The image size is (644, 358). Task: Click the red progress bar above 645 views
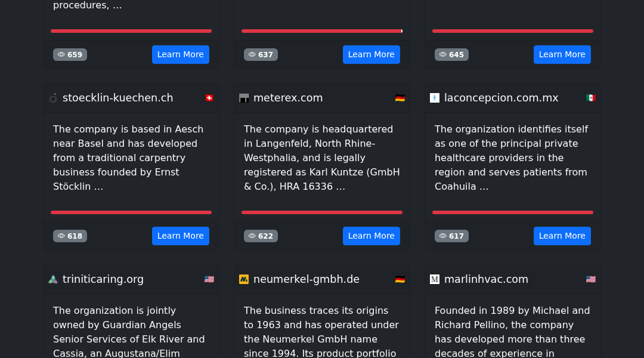click(x=513, y=31)
